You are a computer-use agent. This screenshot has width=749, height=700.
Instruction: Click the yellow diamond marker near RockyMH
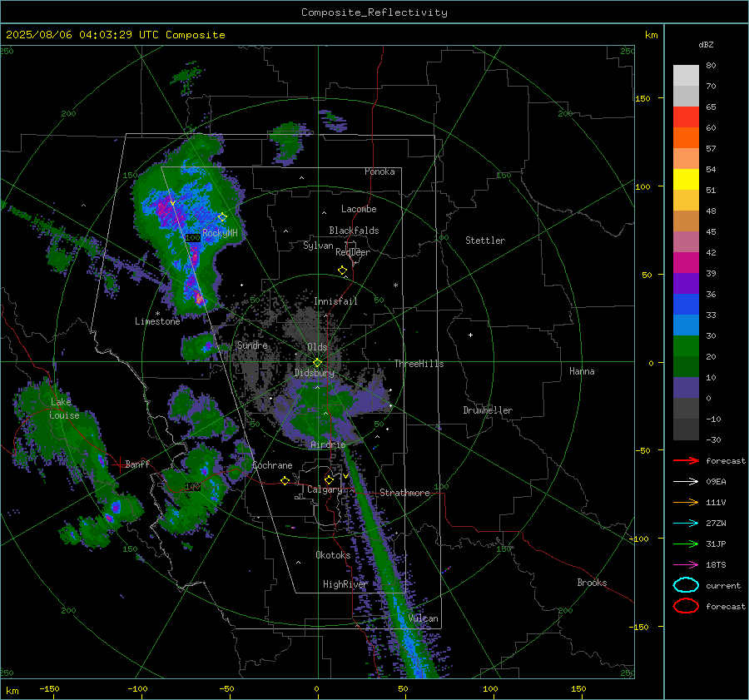[x=222, y=217]
